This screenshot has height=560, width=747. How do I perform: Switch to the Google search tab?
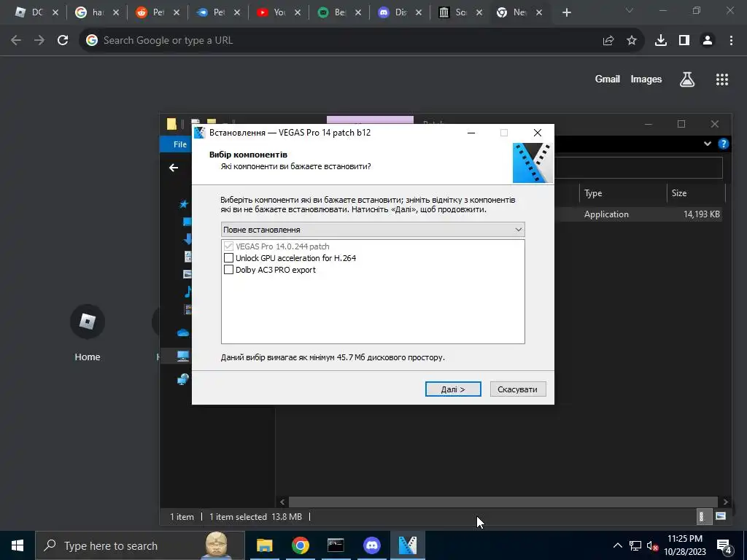97,12
